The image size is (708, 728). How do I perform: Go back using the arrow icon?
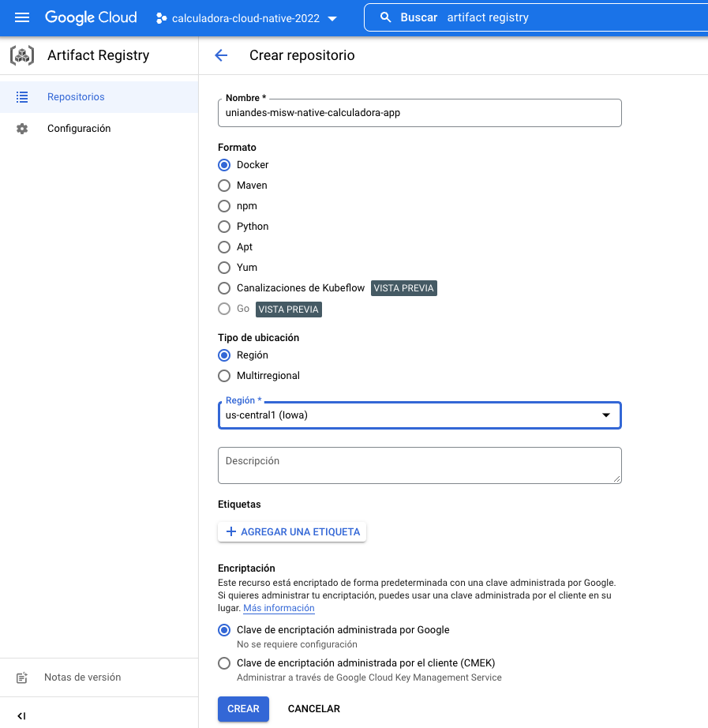point(221,55)
